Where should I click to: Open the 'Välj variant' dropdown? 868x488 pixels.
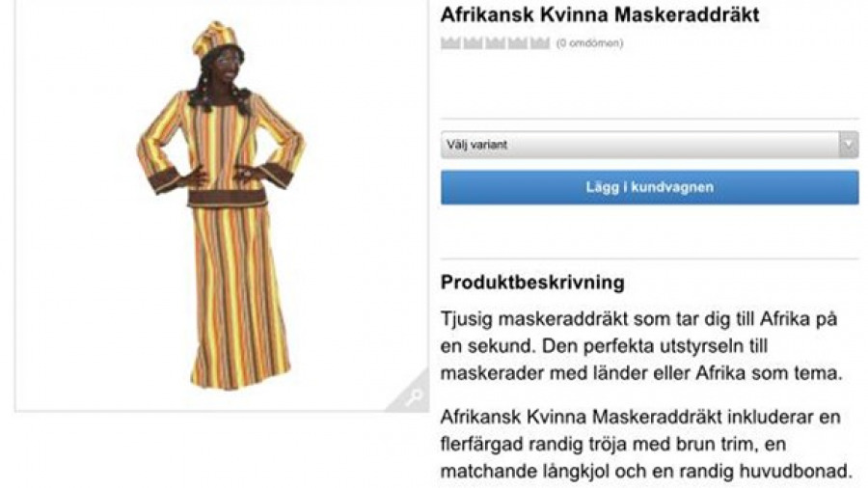point(649,145)
